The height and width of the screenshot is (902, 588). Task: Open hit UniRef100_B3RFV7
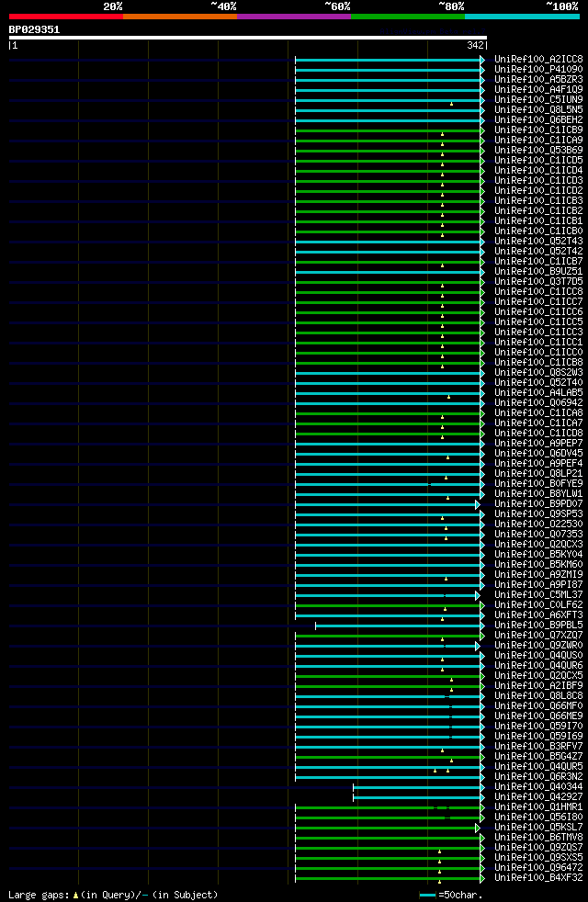tap(538, 746)
